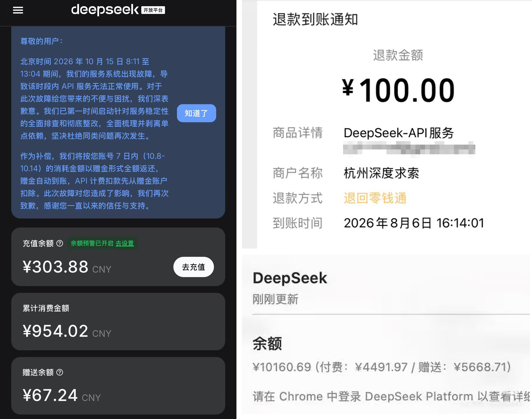The image size is (532, 419).
Task: Click the DeepSeek title in balance widget
Action: (x=290, y=278)
